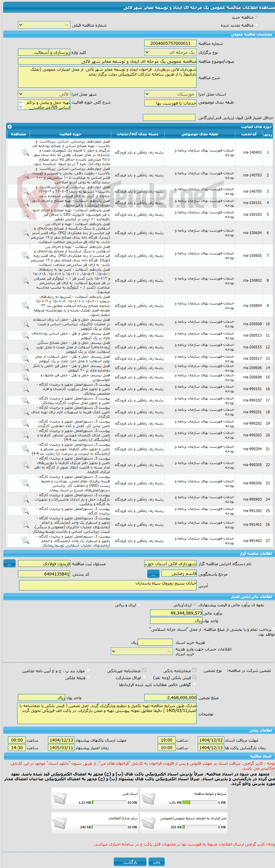This screenshot has height=868, width=275.
Task: Open view icon for row rra-200608
Action: (x=25, y=377)
